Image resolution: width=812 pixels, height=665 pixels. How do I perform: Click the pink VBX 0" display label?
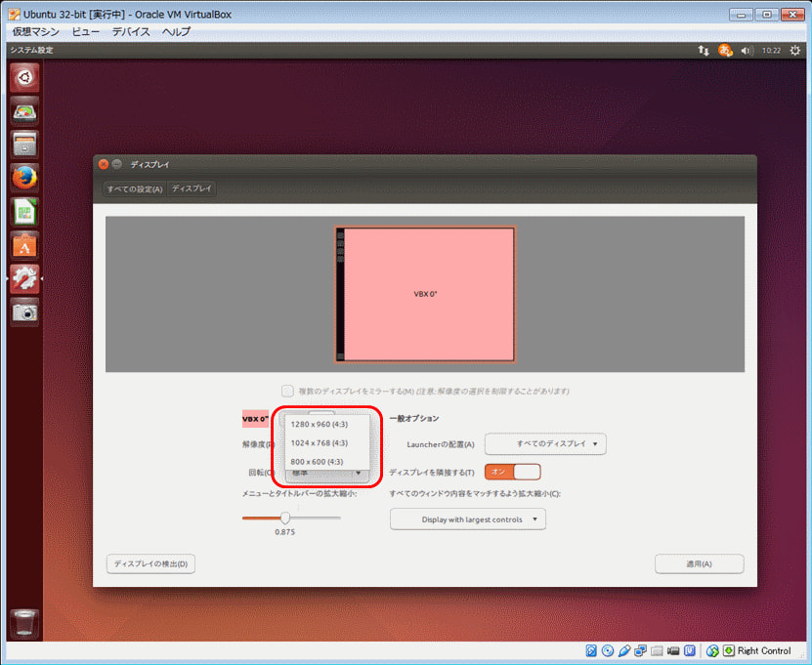(255, 419)
